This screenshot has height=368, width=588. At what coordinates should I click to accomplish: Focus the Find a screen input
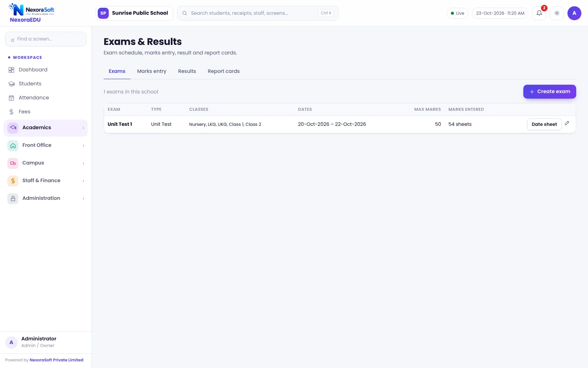46,39
